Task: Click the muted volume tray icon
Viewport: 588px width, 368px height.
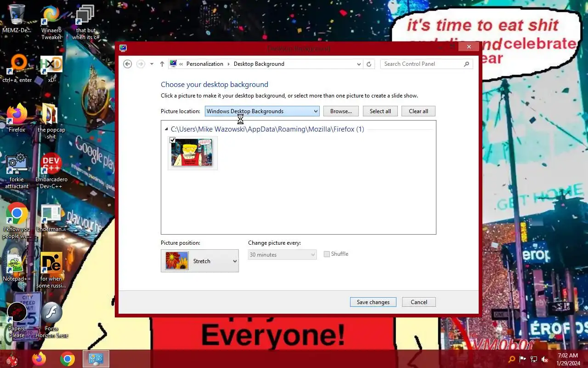Action: coord(545,359)
